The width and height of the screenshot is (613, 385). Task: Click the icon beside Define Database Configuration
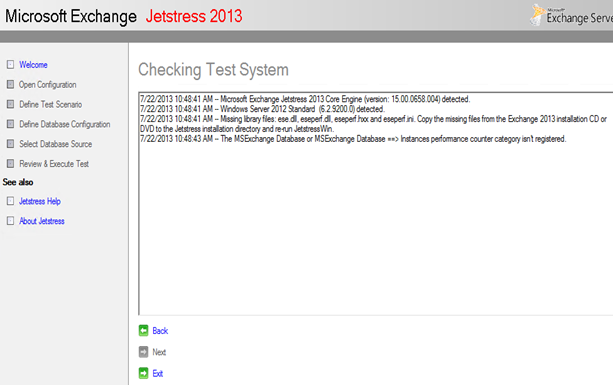[x=11, y=124]
